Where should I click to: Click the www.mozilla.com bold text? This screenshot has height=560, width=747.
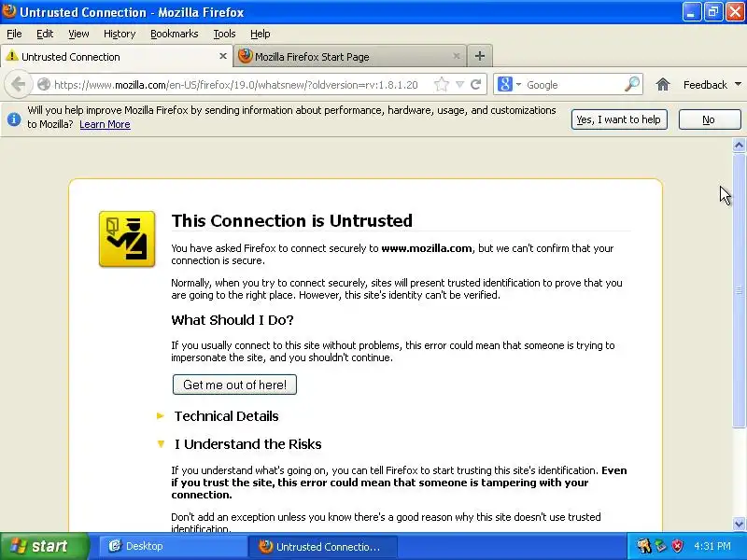(x=427, y=248)
